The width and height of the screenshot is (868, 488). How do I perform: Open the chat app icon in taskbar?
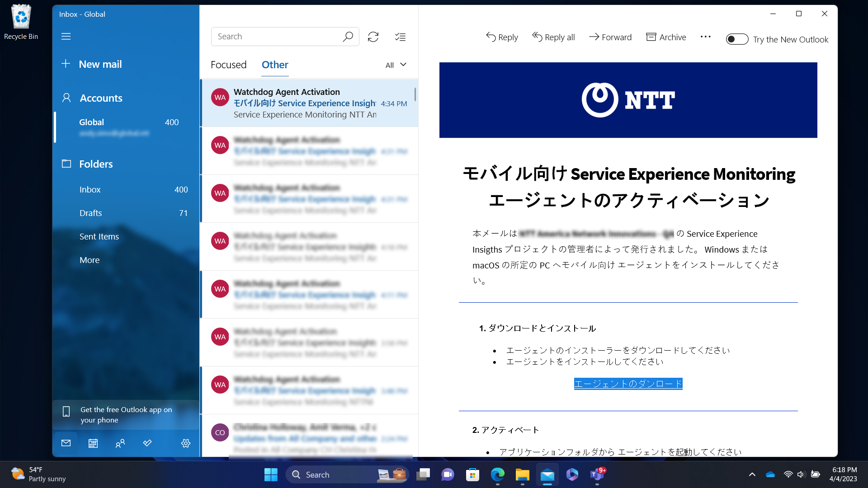coord(448,474)
